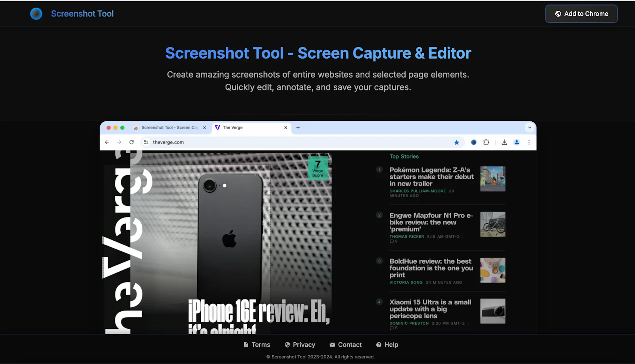Click the vertical The Verge logo
The image size is (635, 364).
pos(127,242)
